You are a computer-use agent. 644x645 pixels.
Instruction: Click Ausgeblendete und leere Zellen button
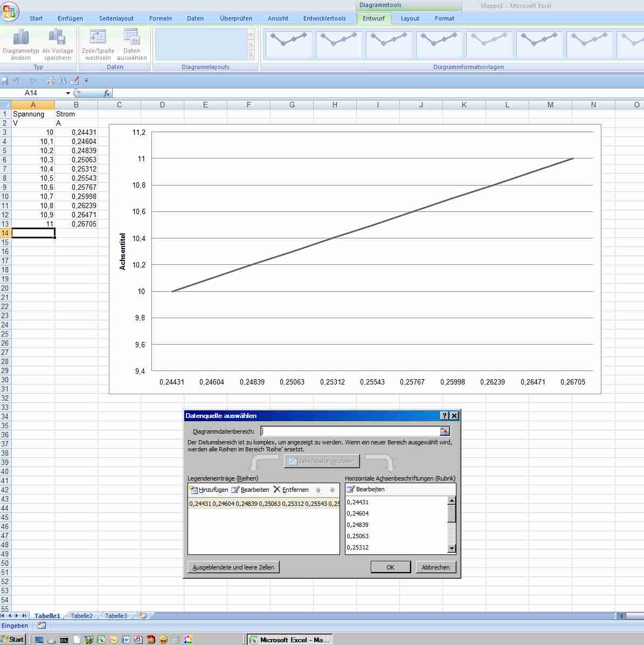233,567
